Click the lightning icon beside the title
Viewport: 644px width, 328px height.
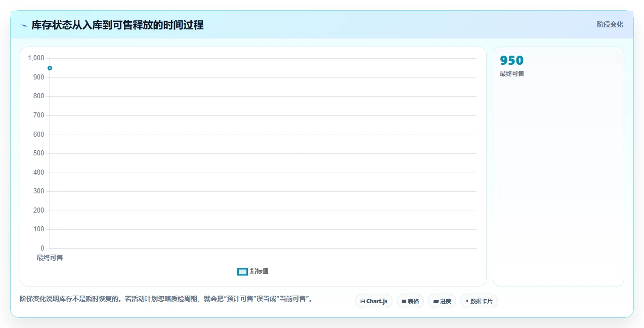[x=24, y=25]
